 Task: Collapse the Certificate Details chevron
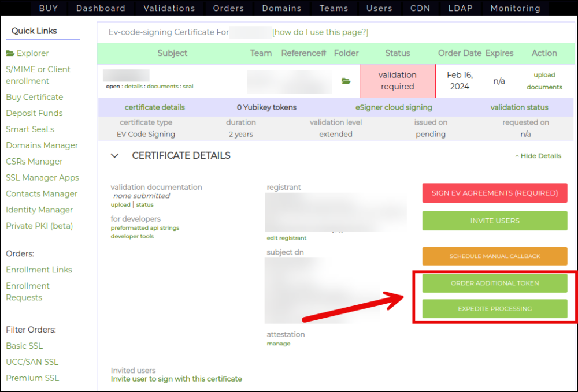coord(114,156)
